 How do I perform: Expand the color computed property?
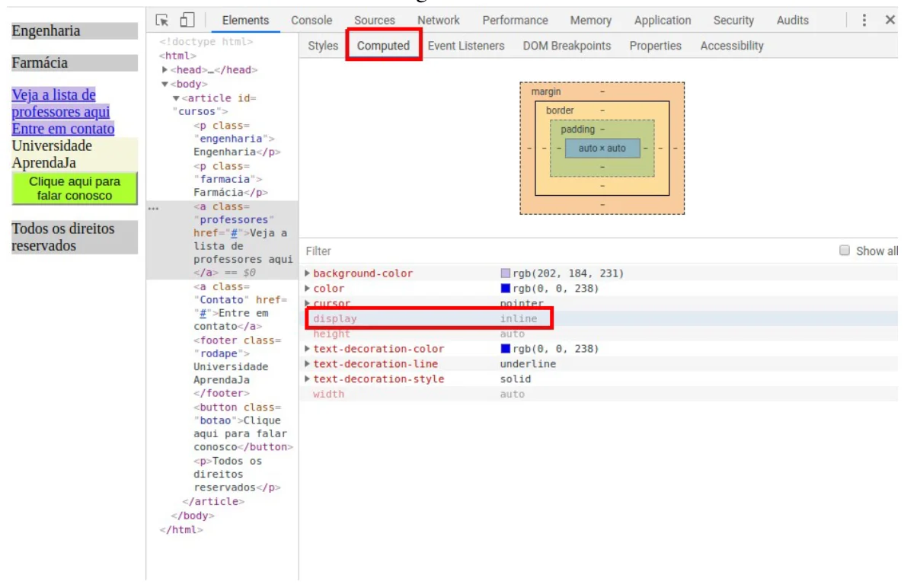coord(307,288)
